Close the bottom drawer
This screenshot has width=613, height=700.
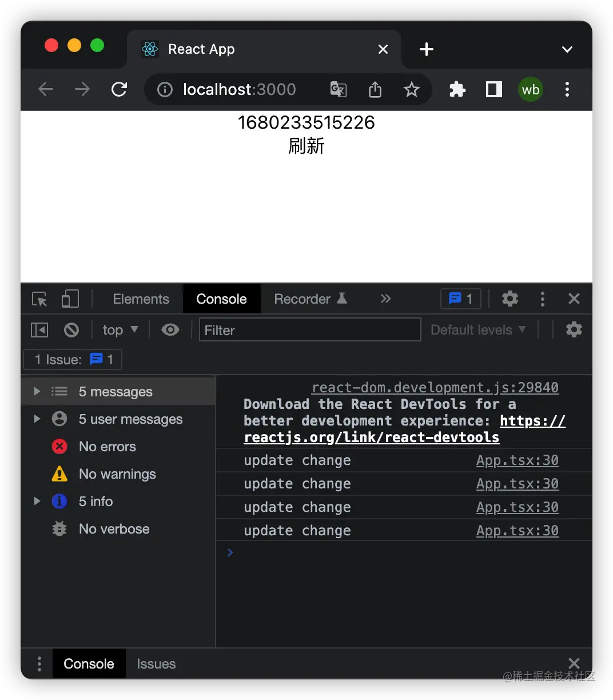click(574, 663)
